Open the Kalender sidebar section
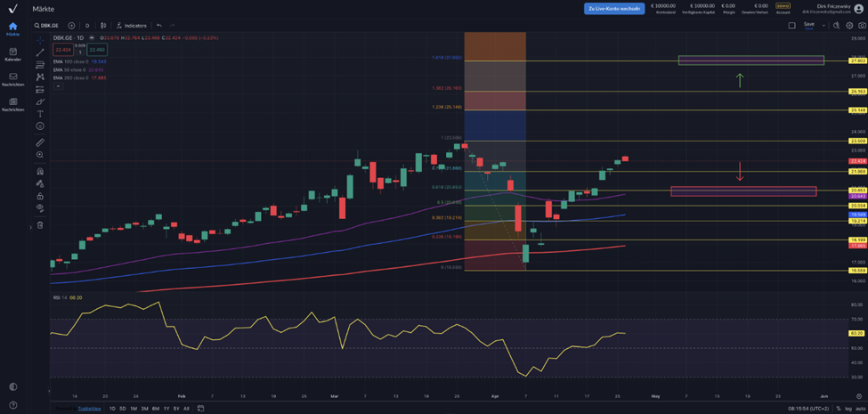Image resolution: width=868 pixels, height=414 pixels. [12, 54]
